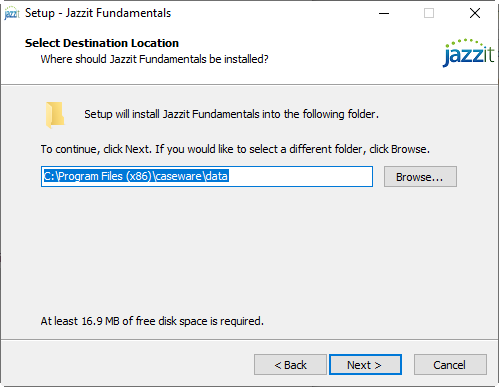Click the yellow folder icon
The image size is (499, 387).
55,115
